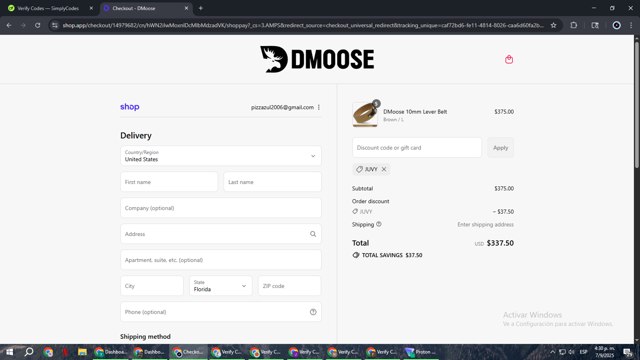The width and height of the screenshot is (640, 360).
Task: Switch to Verify Codes SimplyCodes tab
Action: click(48, 8)
